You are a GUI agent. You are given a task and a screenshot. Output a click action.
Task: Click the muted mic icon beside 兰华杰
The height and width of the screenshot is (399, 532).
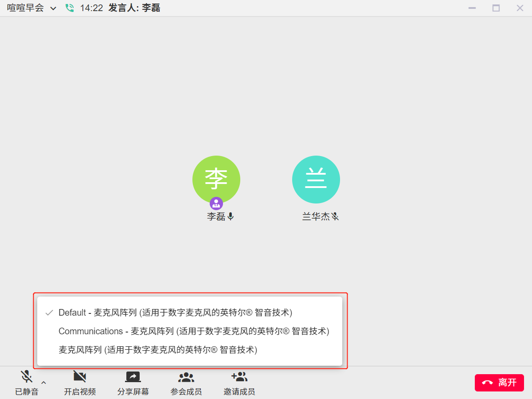point(335,216)
